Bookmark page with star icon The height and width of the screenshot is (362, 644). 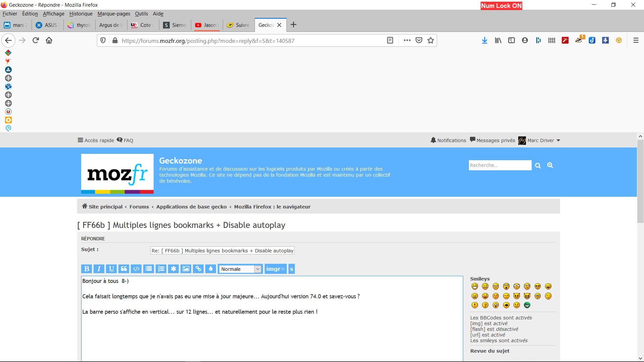tap(431, 41)
